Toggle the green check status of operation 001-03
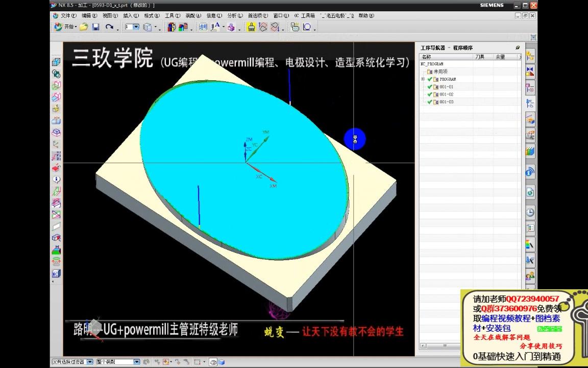588x368 pixels. [x=430, y=102]
